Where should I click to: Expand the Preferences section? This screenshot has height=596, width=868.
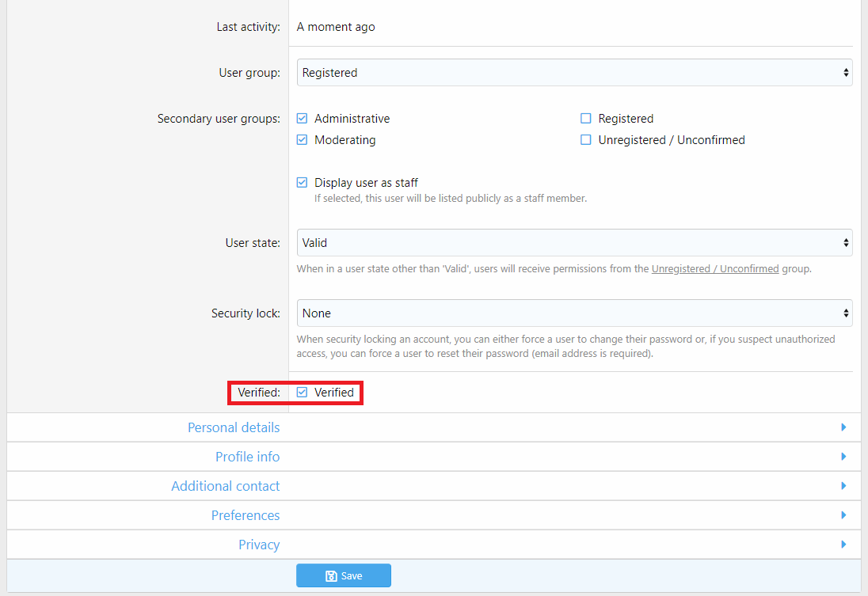coord(246,515)
